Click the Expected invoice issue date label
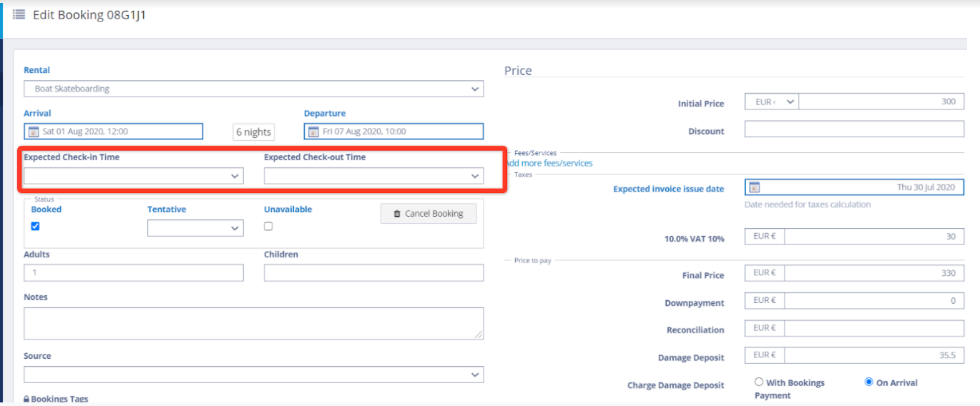The image size is (980, 406). (668, 189)
